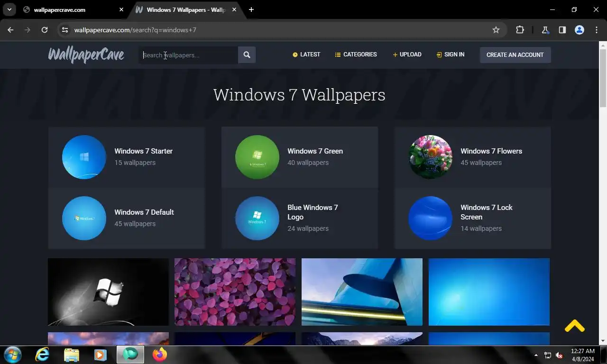This screenshot has width=607, height=364.
Task: Click the Windows 7 Wallpapers page heading
Action: tap(299, 95)
